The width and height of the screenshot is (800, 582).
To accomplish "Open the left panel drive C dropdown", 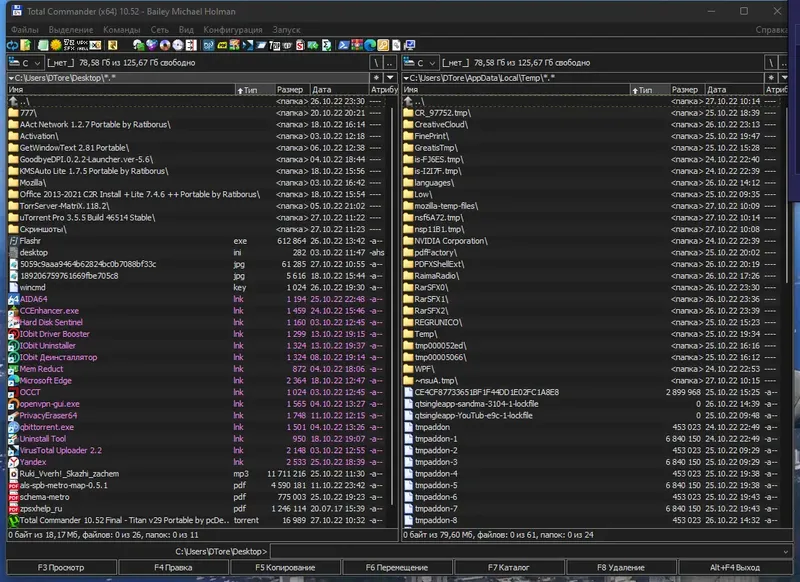I will (24, 62).
